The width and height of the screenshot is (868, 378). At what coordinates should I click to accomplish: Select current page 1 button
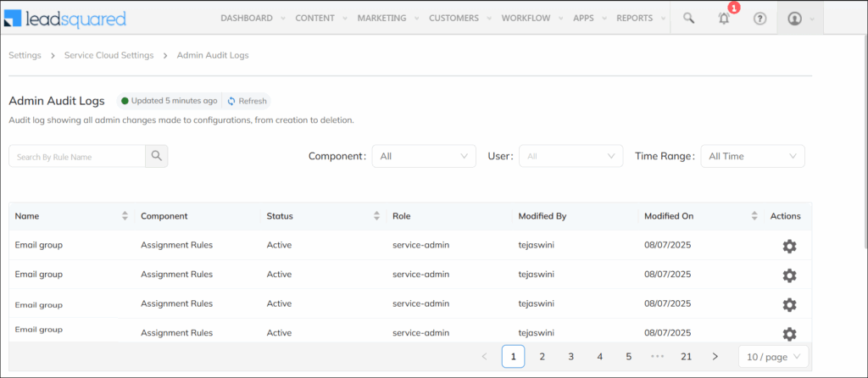coord(513,357)
